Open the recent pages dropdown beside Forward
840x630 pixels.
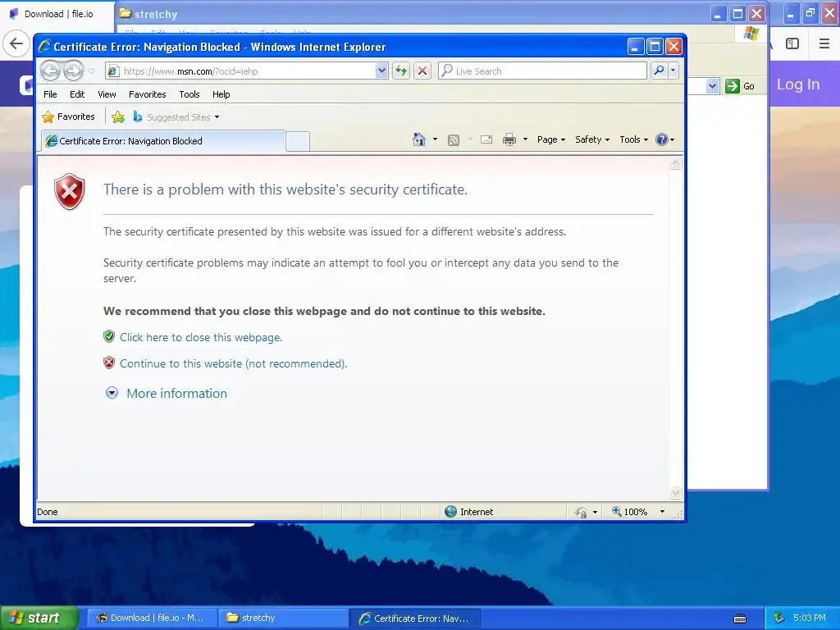92,71
